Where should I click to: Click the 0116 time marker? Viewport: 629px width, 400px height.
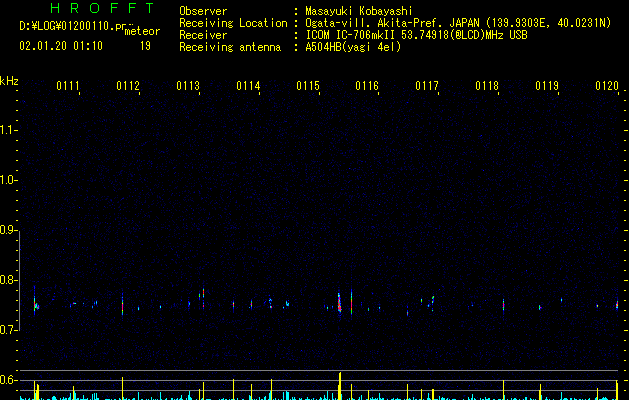point(367,86)
